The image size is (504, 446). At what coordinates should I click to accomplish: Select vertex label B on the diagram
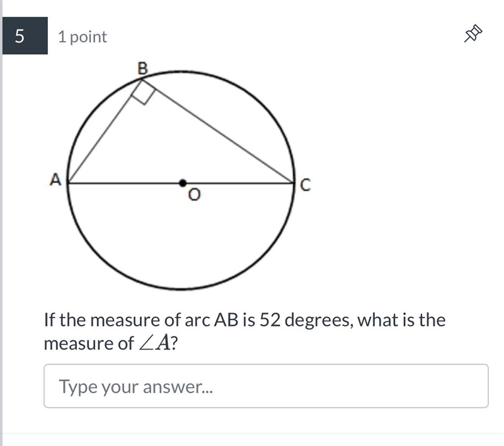coord(142,69)
